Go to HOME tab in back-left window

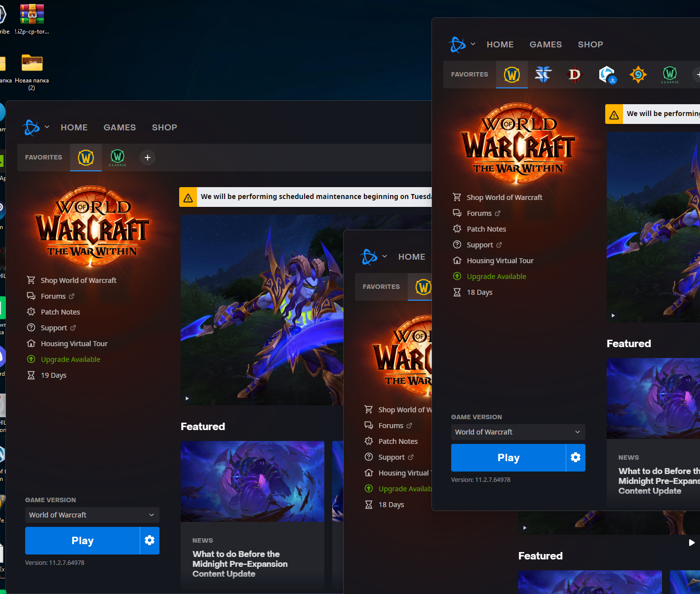[74, 127]
